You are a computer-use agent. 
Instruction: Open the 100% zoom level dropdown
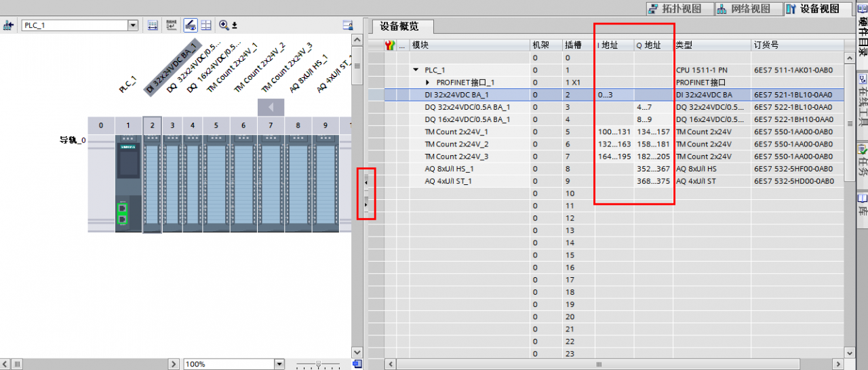point(278,364)
